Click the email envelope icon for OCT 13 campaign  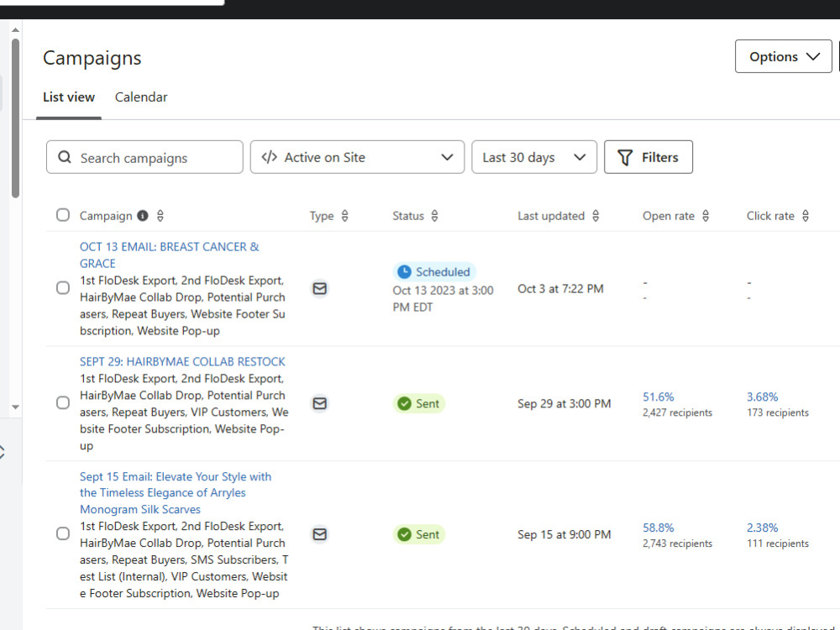click(x=319, y=288)
